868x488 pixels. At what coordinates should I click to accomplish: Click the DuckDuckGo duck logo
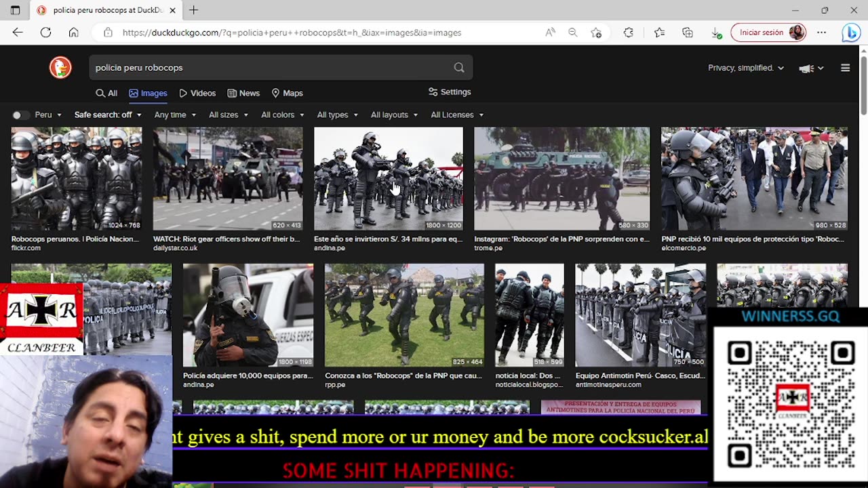60,67
